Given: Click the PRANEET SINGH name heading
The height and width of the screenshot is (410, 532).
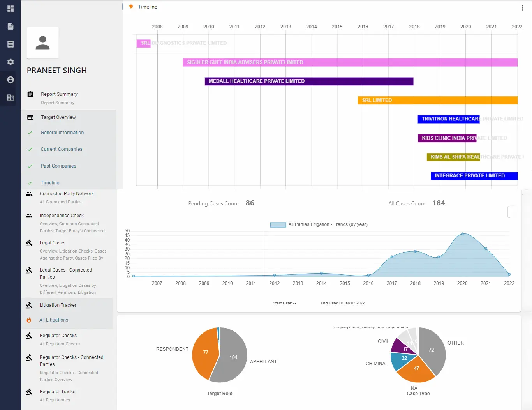Looking at the screenshot, I should (57, 71).
